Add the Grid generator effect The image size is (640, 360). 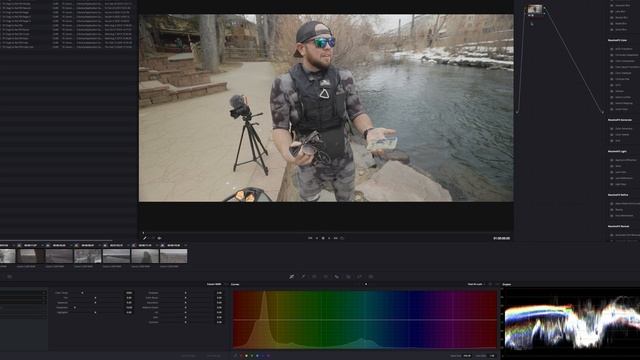618,141
